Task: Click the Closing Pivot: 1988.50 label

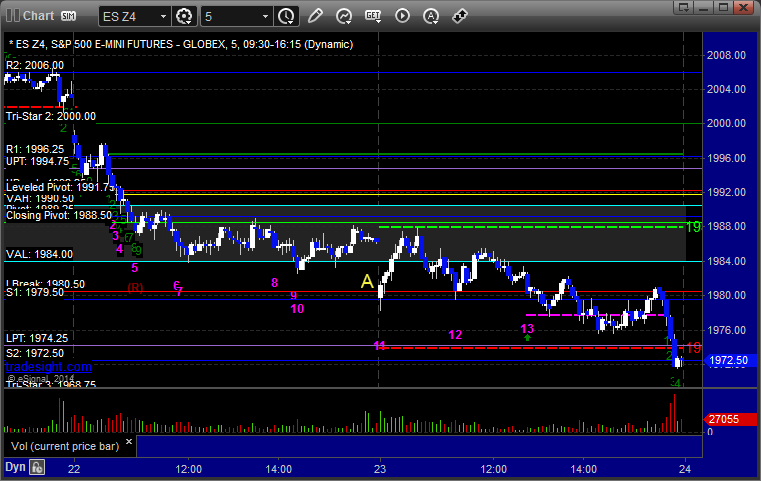Action: (59, 215)
